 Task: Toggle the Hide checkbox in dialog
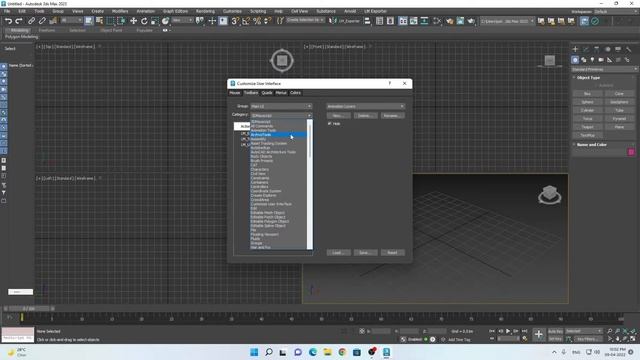pyautogui.click(x=330, y=124)
